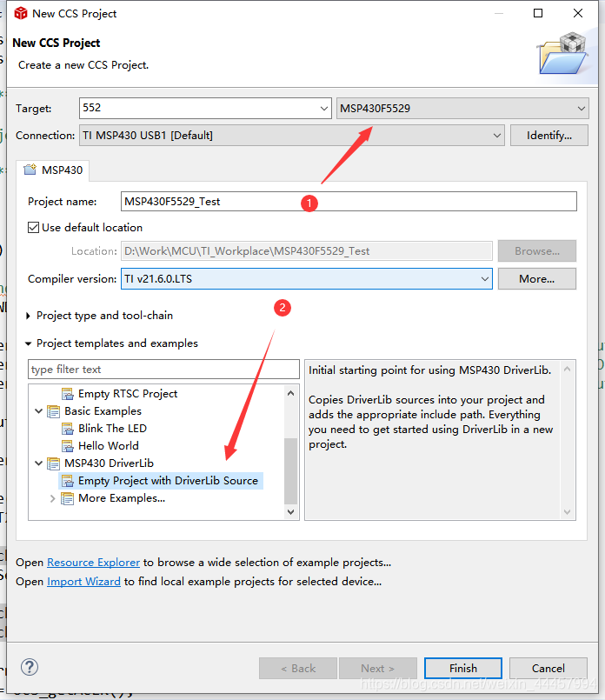Click the Cancel button
The height and width of the screenshot is (700, 605).
[x=548, y=669]
